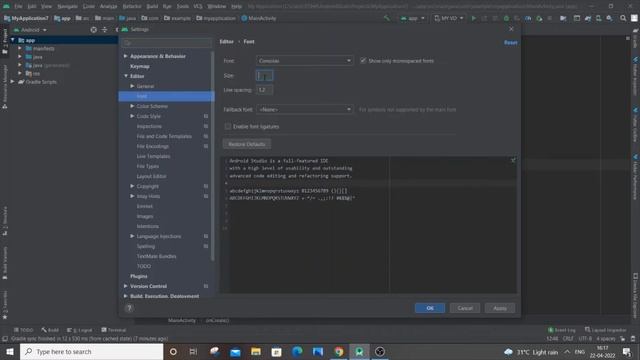Open the Build menu
Viewport: 640px width, 360px height.
152,6
